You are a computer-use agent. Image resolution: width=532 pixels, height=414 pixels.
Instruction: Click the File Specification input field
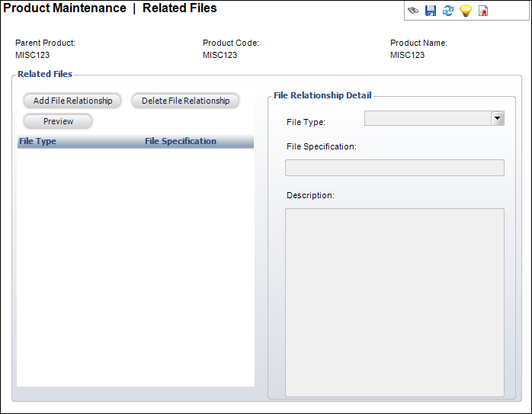point(395,168)
